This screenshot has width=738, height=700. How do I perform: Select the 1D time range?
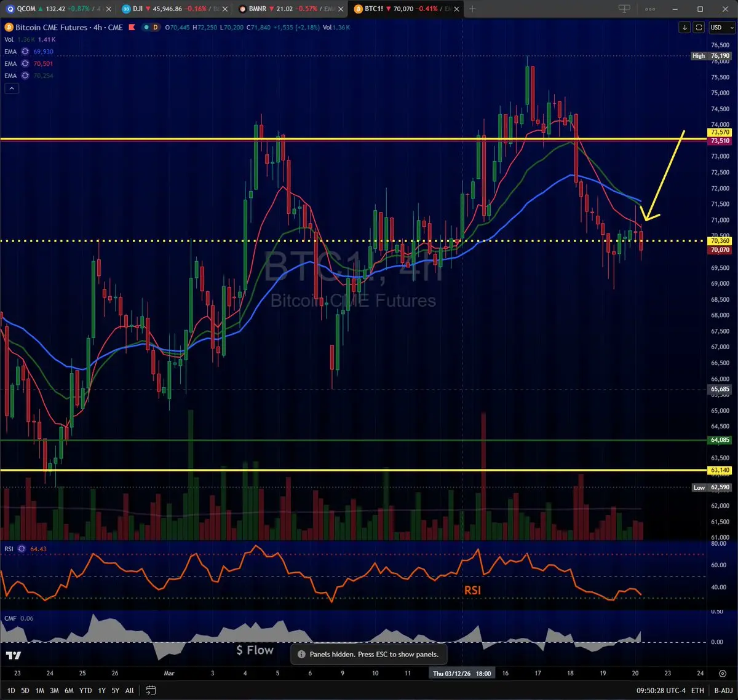[11, 691]
